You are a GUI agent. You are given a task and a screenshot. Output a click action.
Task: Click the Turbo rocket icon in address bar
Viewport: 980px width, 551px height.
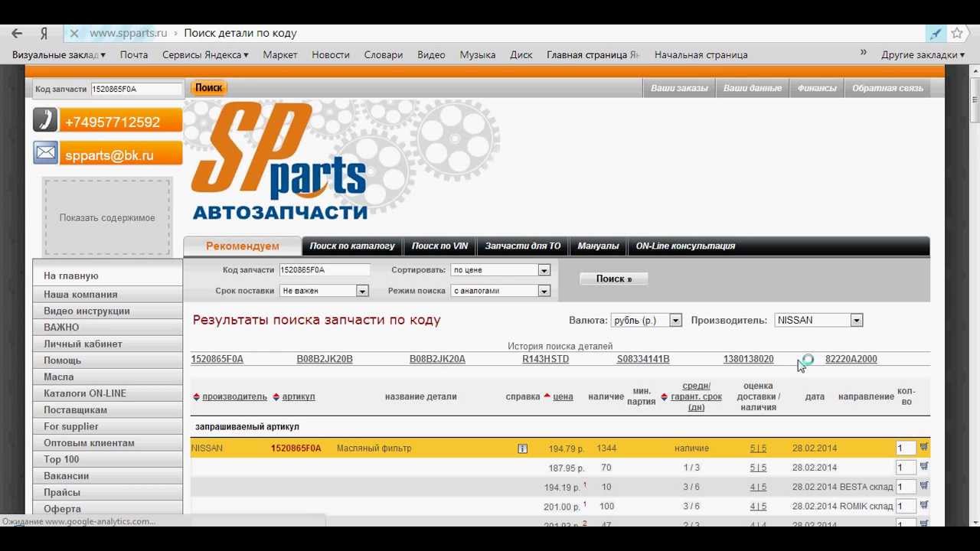[x=936, y=34]
